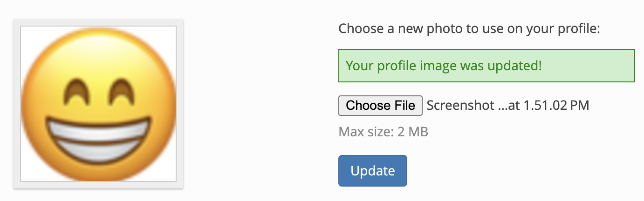Open the grinning emoji profile photo
Image resolution: width=644 pixels, height=201 pixels.
98,104
